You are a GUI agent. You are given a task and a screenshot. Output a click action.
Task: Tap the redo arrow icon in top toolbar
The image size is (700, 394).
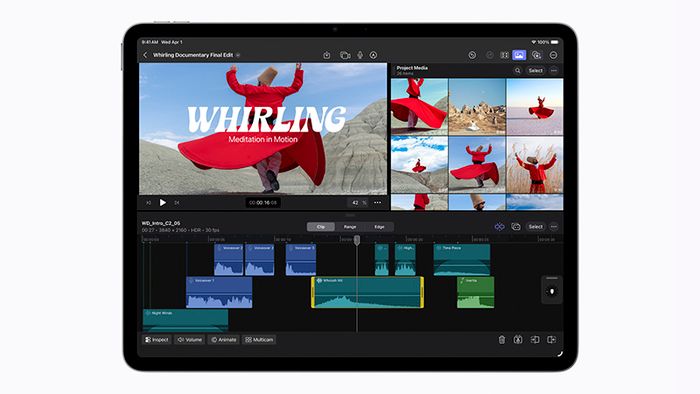pos(490,55)
